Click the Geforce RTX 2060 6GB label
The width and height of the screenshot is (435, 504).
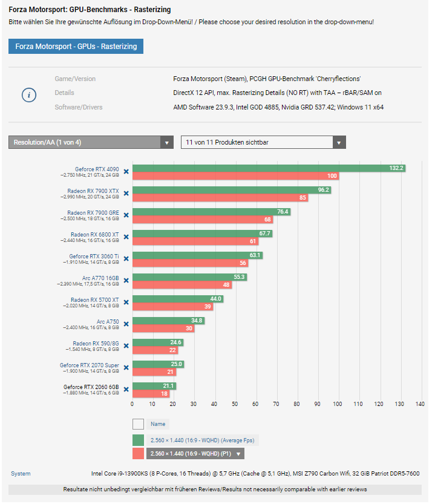[x=91, y=387]
